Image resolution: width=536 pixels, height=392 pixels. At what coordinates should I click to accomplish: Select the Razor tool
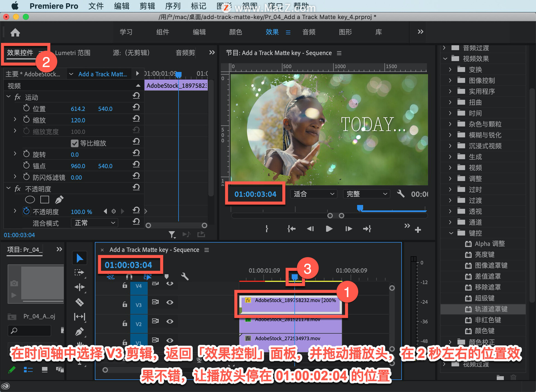pos(80,302)
